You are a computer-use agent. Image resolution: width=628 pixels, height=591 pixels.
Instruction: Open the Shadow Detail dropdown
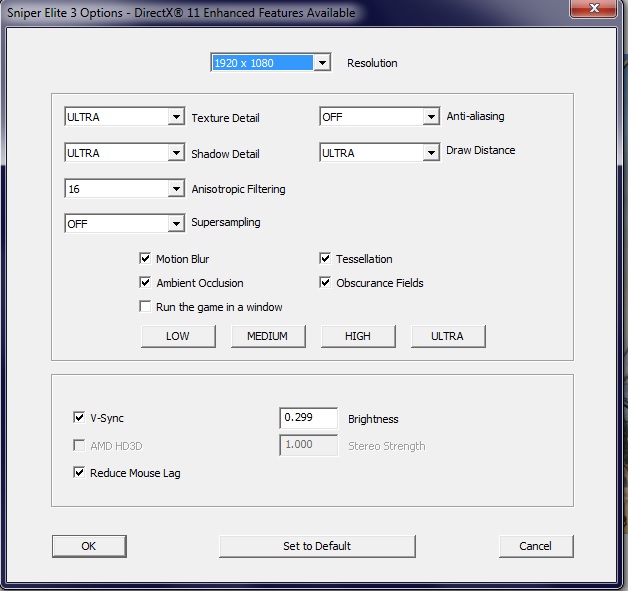click(x=125, y=153)
